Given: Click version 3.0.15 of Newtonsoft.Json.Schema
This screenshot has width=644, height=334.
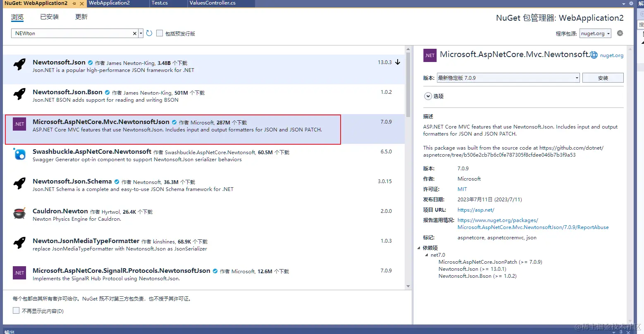Looking at the screenshot, I should tap(385, 181).
